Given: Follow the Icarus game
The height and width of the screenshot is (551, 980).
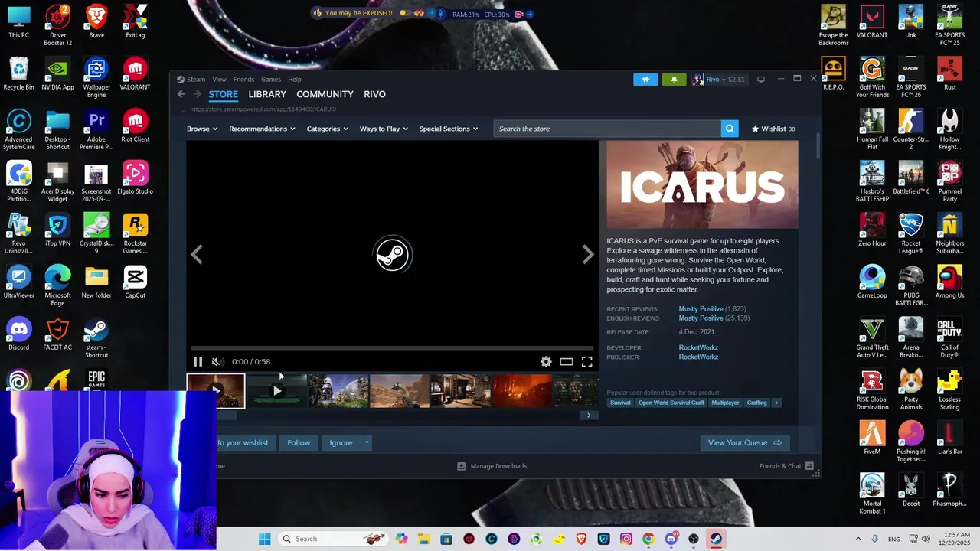Looking at the screenshot, I should coord(299,443).
